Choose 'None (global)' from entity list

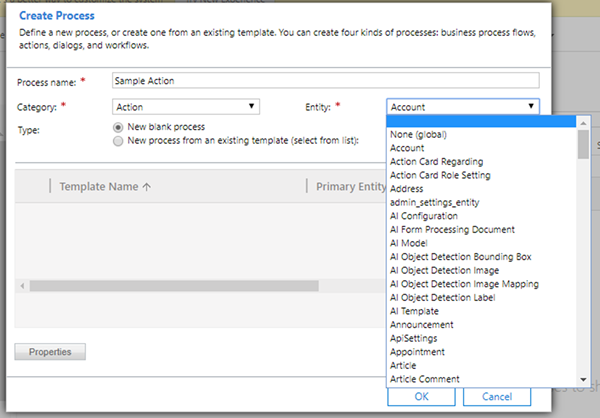pos(418,135)
